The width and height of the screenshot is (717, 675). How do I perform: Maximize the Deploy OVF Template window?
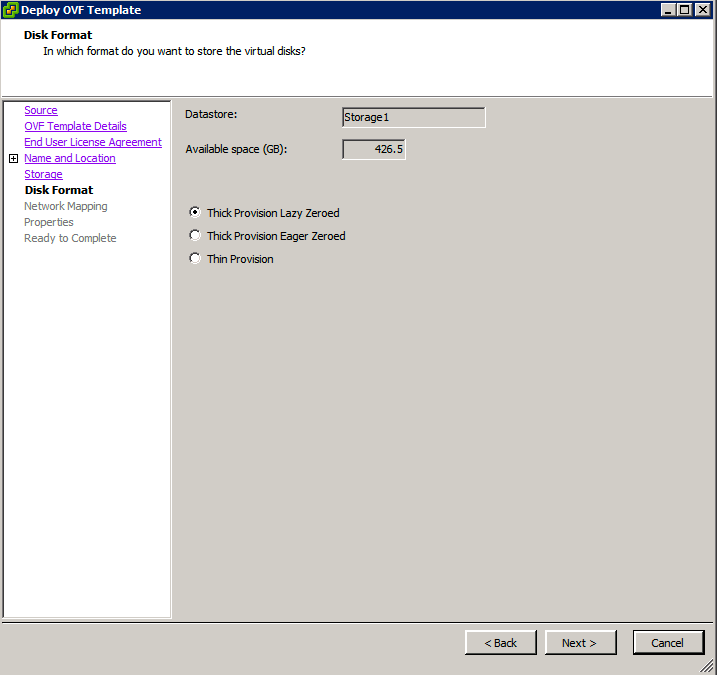click(x=685, y=10)
